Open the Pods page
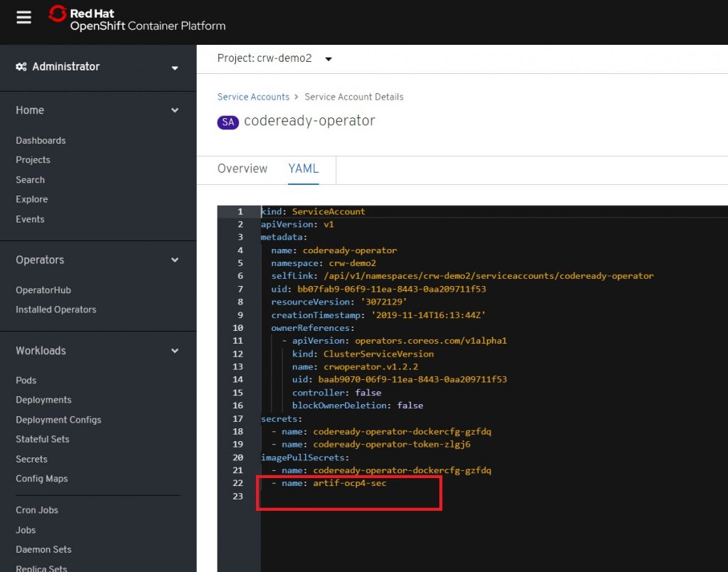The height and width of the screenshot is (572, 728). point(26,381)
